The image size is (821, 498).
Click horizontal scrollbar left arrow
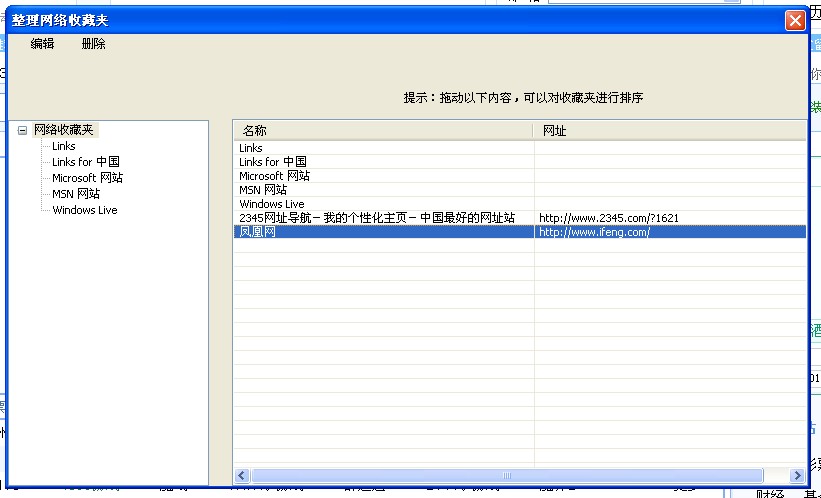pyautogui.click(x=241, y=475)
